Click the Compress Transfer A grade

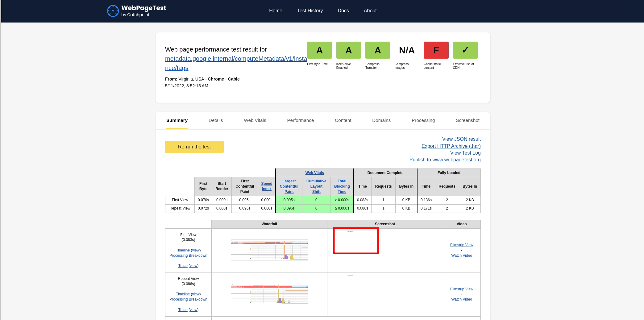[377, 50]
